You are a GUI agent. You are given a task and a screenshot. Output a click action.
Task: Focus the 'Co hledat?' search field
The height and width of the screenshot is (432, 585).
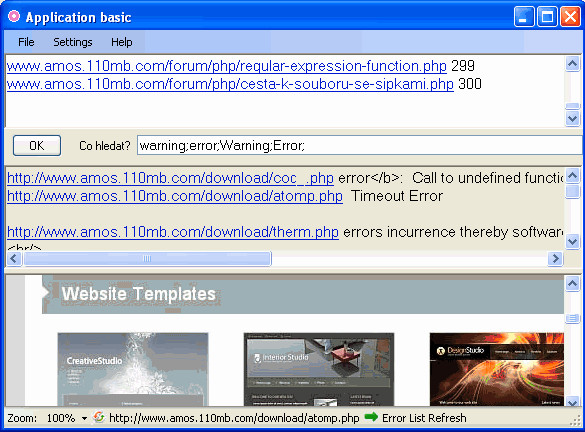359,145
